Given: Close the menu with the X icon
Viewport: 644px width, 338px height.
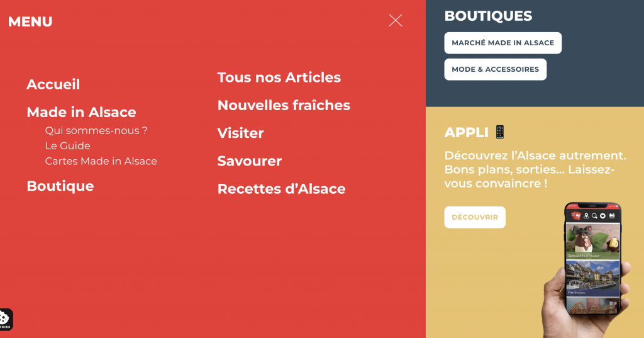Looking at the screenshot, I should click(x=396, y=21).
